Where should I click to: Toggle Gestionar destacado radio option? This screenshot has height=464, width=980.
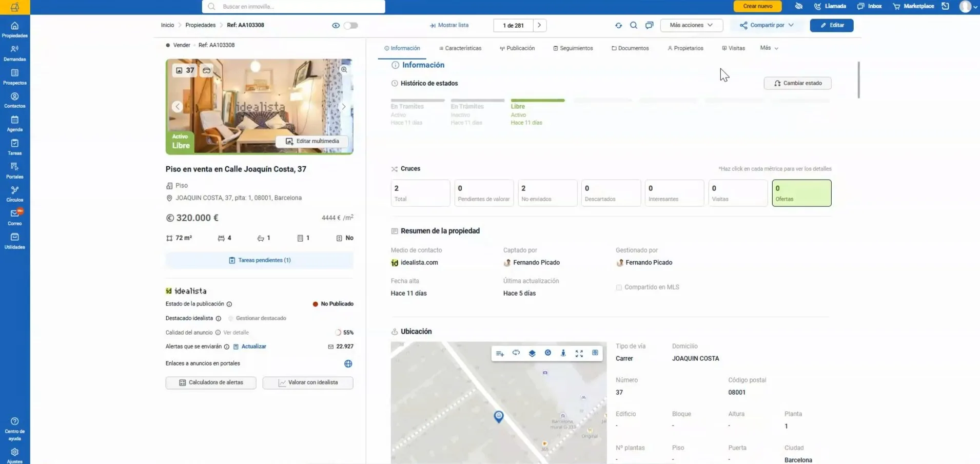coord(231,318)
